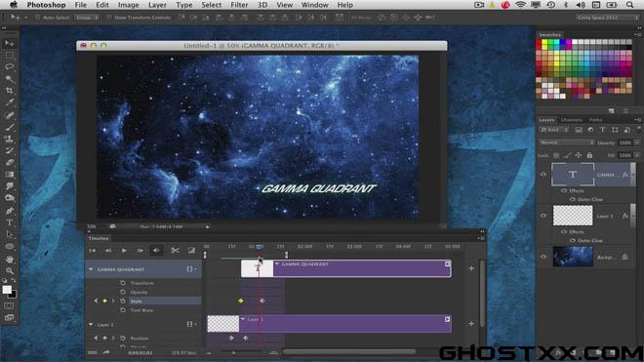This screenshot has height=362, width=644.
Task: Toggle Opacity stopwatch keyframe animation
Action: click(x=123, y=292)
